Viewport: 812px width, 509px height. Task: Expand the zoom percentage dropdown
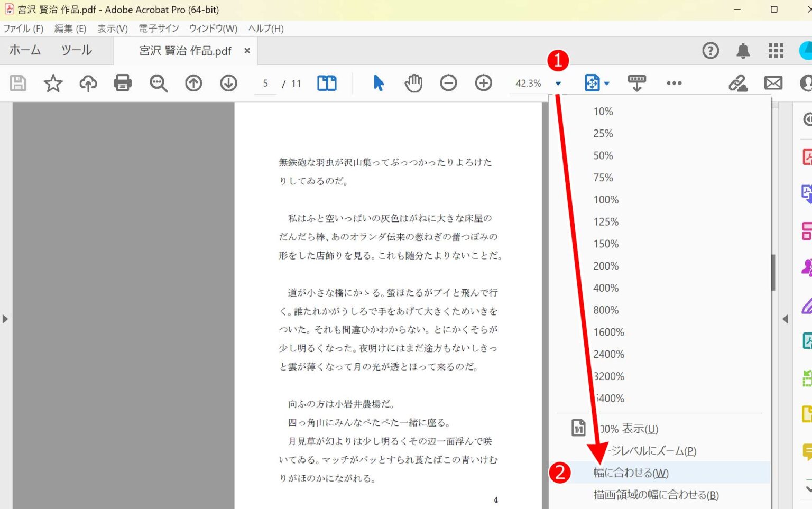[x=559, y=83]
